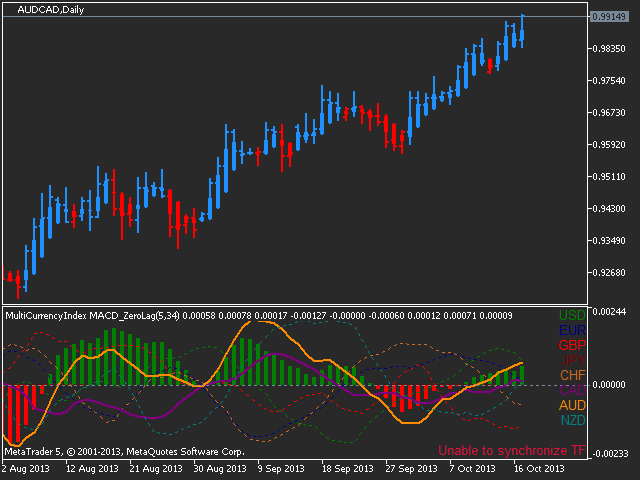Click the 'Unable to synchronize TF' message

(512, 451)
